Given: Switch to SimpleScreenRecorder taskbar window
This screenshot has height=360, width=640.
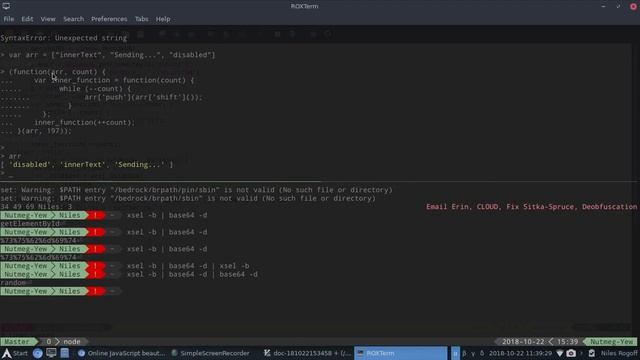Looking at the screenshot, I should (x=211, y=353).
